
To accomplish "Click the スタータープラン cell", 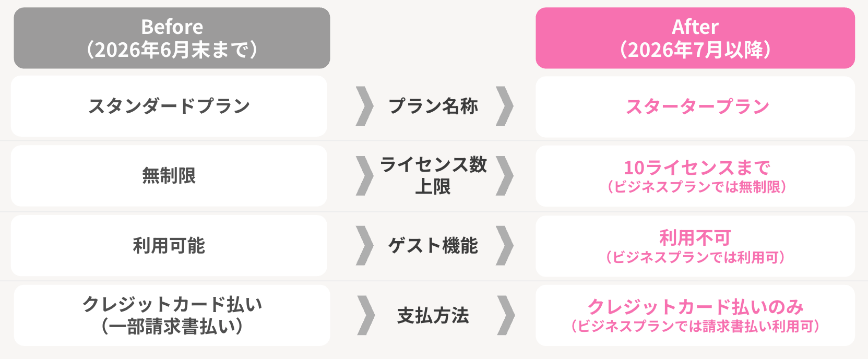I will [x=695, y=107].
